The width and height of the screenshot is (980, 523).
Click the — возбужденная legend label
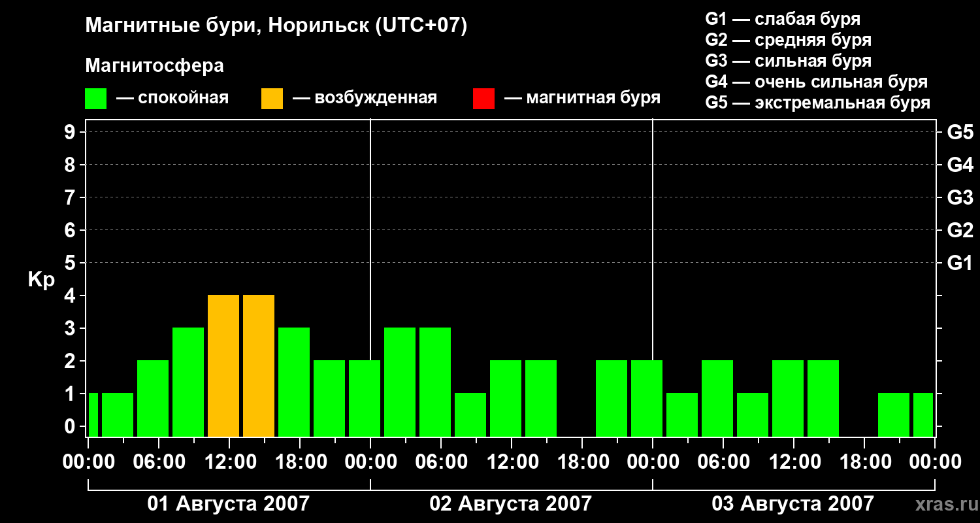(365, 98)
